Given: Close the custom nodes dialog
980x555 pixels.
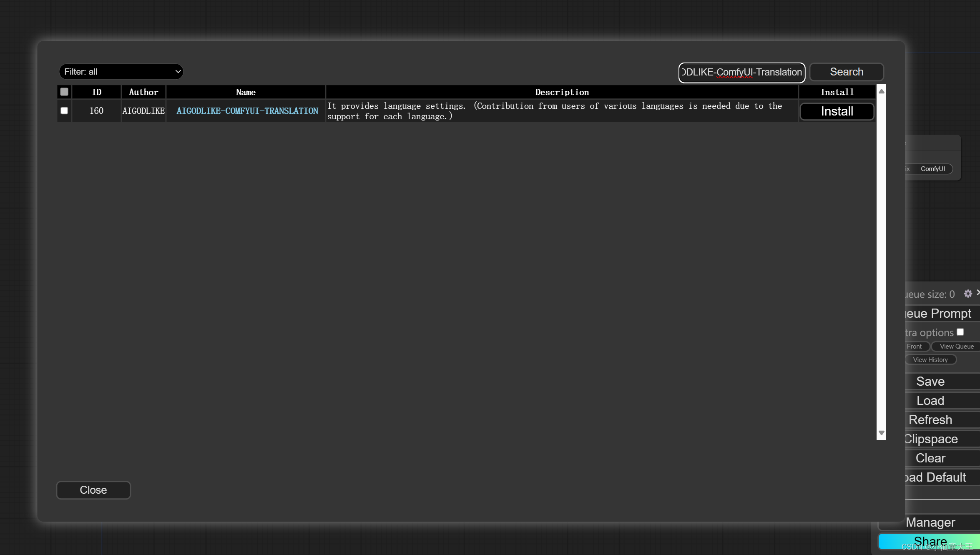Looking at the screenshot, I should (93, 490).
